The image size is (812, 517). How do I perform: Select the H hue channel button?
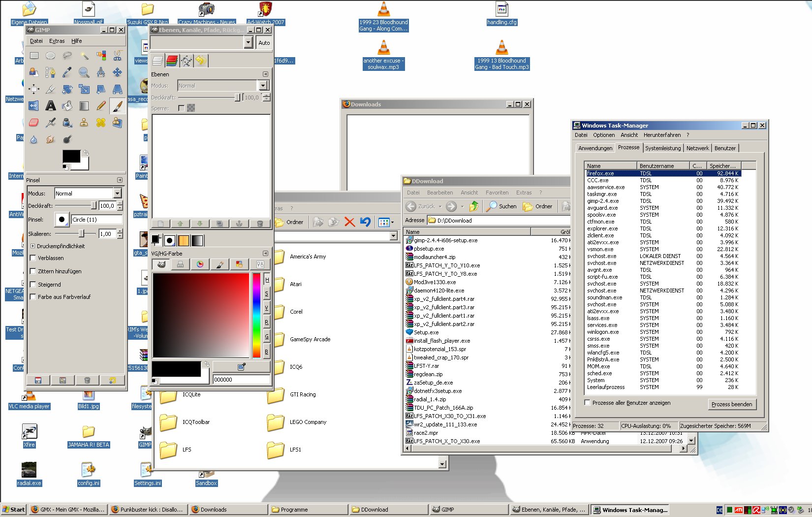[267, 280]
